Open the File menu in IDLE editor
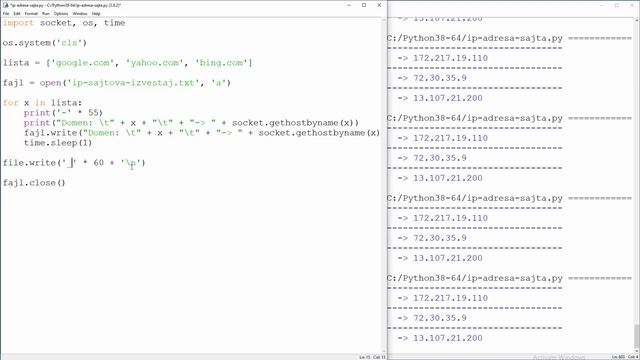This screenshot has width=640, height=360. pos(6,13)
